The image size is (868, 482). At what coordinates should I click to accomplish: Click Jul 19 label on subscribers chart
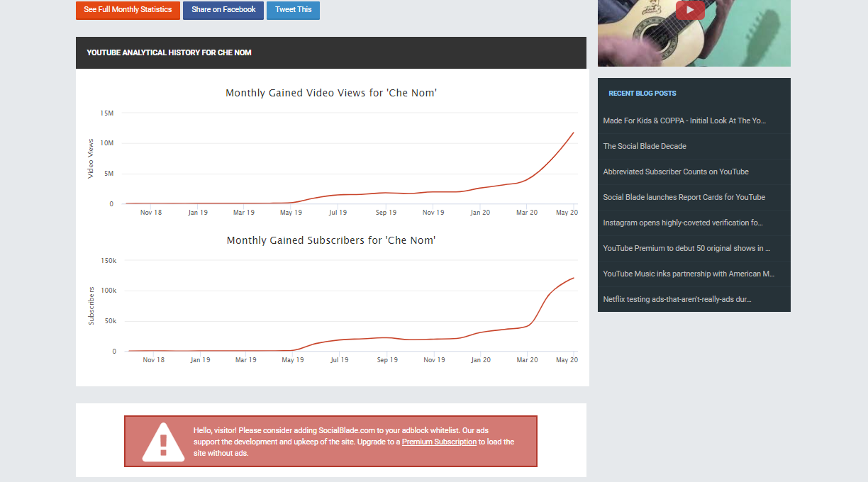[340, 360]
